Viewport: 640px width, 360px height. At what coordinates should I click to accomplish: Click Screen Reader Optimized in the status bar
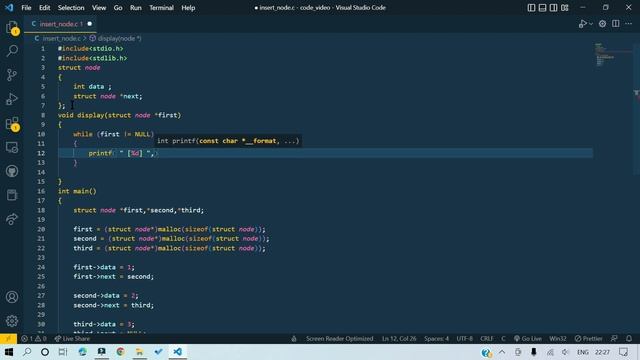[x=339, y=339]
